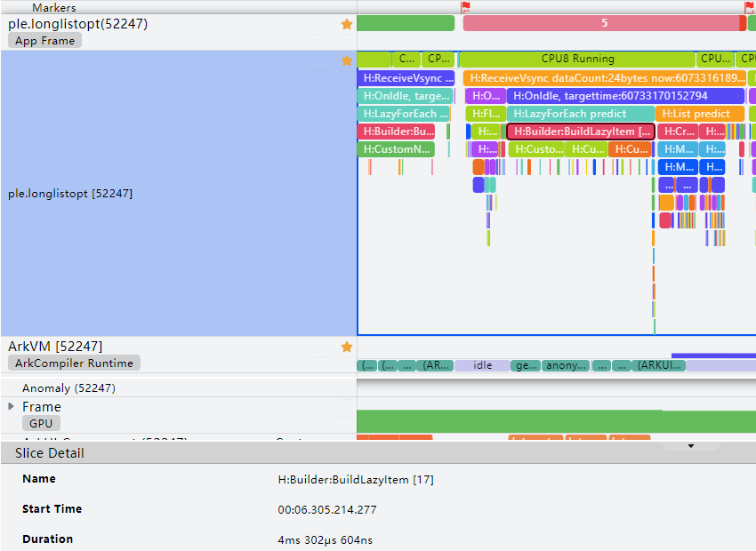Image resolution: width=756 pixels, height=551 pixels.
Task: Select the GPU lane label under Frame
Action: [40, 423]
